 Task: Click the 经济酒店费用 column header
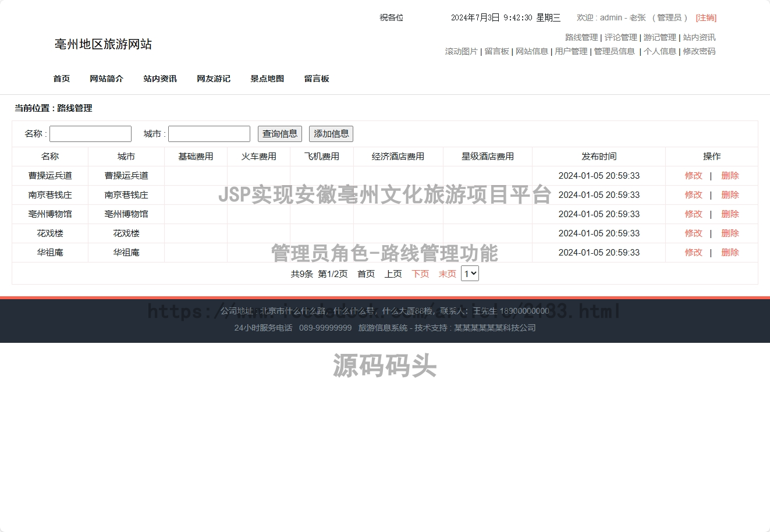point(398,156)
